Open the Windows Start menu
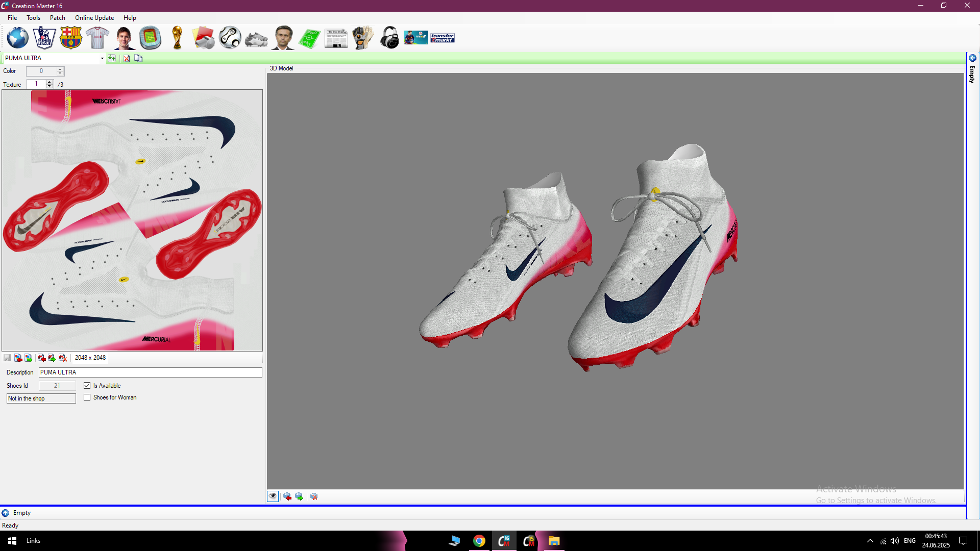 (12, 541)
